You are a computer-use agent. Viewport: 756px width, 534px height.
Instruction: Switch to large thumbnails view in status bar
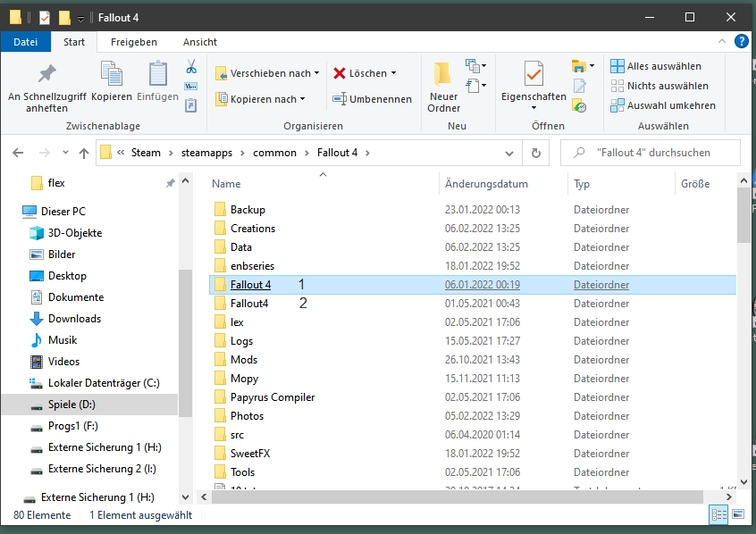tap(736, 515)
